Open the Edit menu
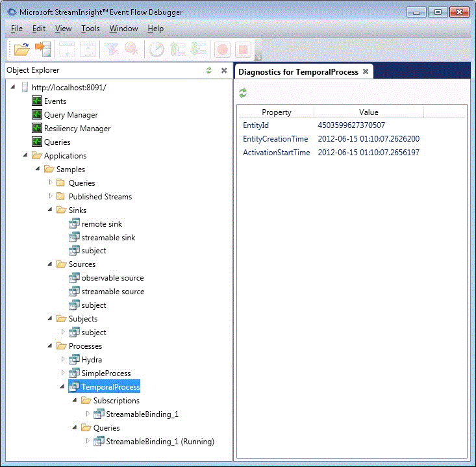Screen dimensions: 476x467 click(x=39, y=29)
